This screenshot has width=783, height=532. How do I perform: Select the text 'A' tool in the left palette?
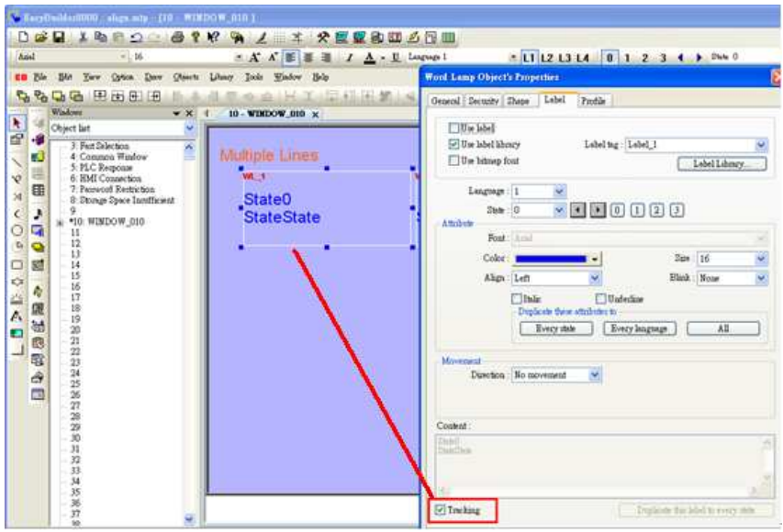coord(17,316)
